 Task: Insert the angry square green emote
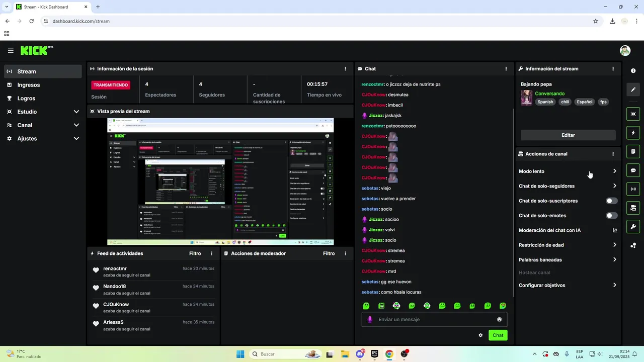pos(381,306)
